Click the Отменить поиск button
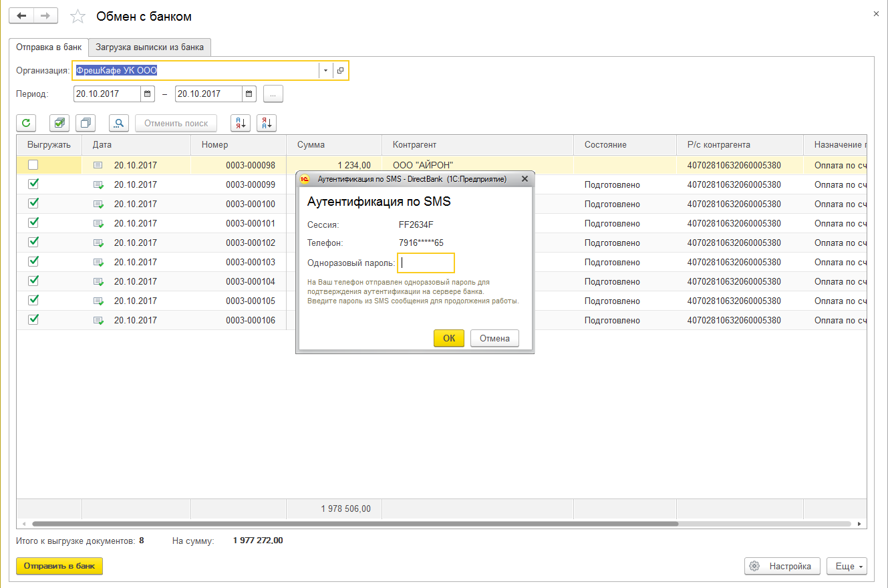 click(176, 123)
